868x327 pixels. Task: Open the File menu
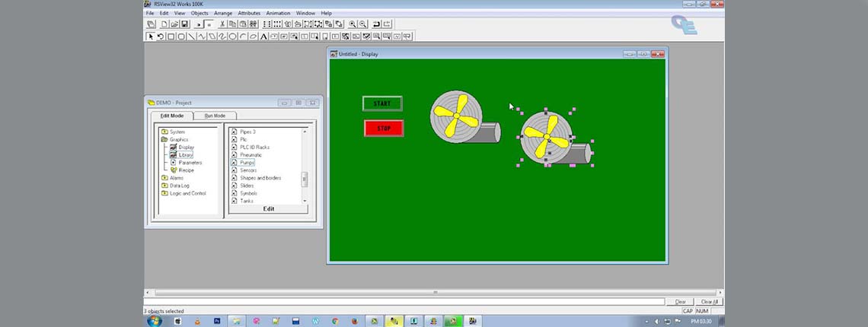click(x=150, y=13)
